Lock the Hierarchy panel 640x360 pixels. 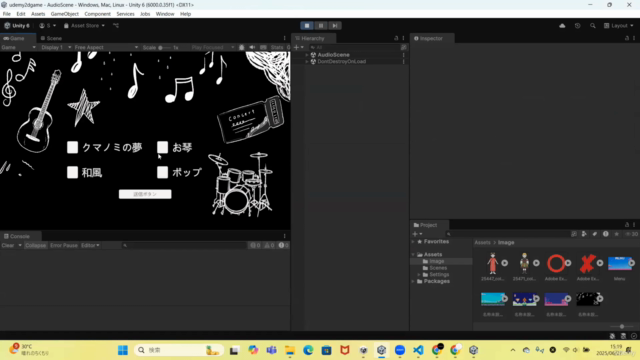(396, 38)
